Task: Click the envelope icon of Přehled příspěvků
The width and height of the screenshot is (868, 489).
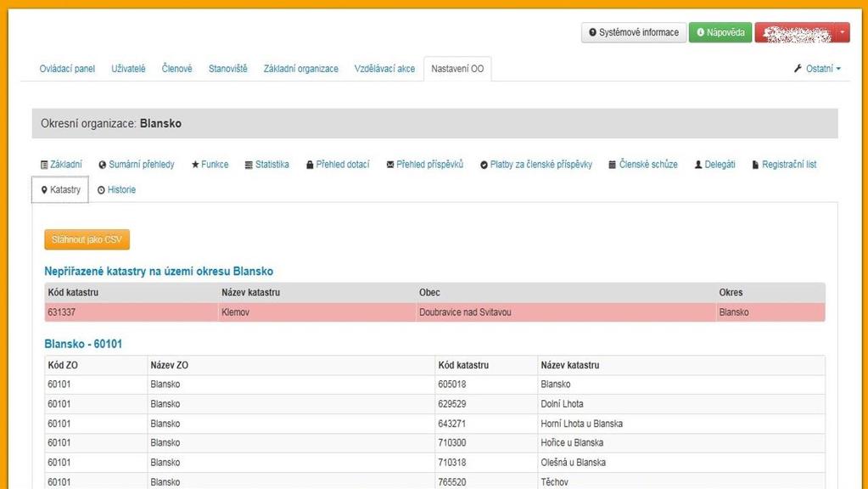Action: coord(390,165)
